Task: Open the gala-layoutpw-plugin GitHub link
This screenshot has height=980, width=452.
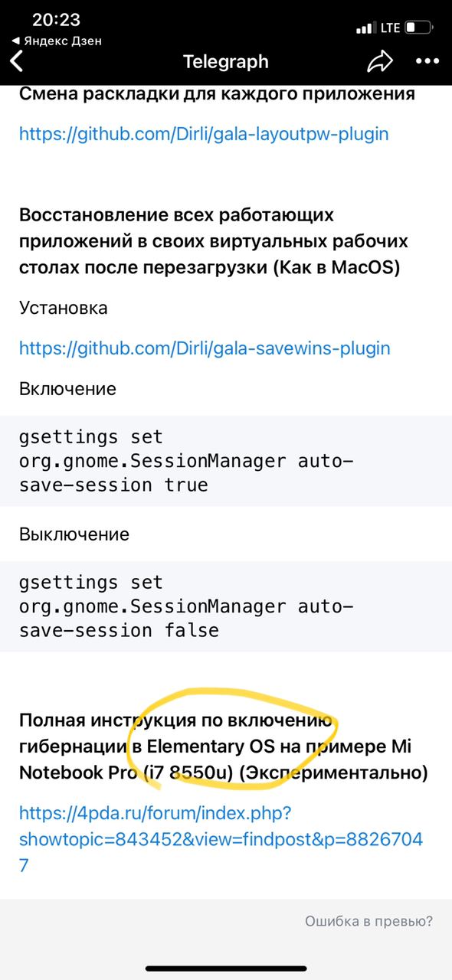Action: pyautogui.click(x=204, y=134)
